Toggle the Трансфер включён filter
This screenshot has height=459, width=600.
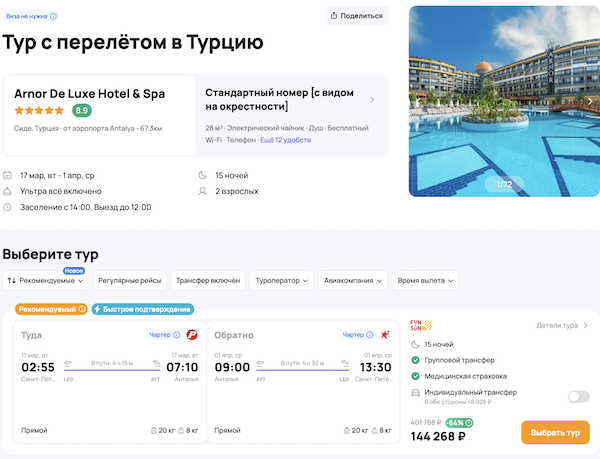pyautogui.click(x=207, y=281)
